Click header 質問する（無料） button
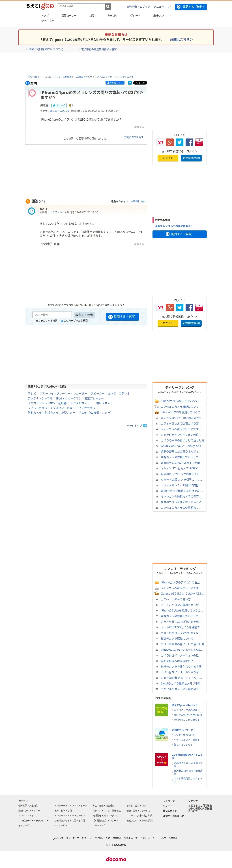The image size is (232, 868). point(191,7)
